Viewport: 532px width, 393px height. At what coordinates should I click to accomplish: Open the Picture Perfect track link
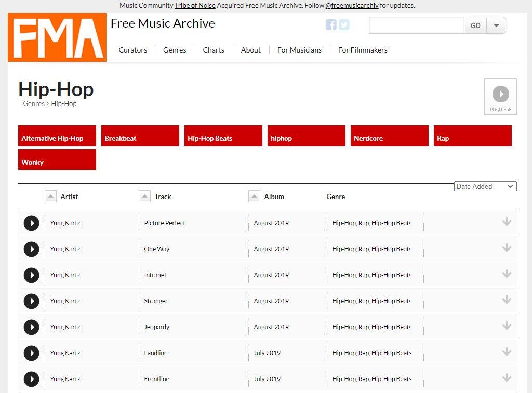pos(165,223)
